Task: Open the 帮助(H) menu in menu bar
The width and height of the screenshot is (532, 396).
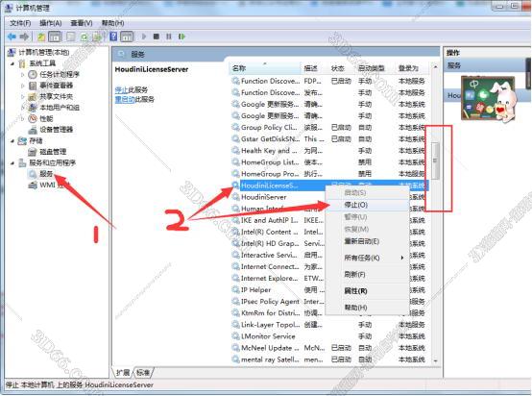Action: 112,23
